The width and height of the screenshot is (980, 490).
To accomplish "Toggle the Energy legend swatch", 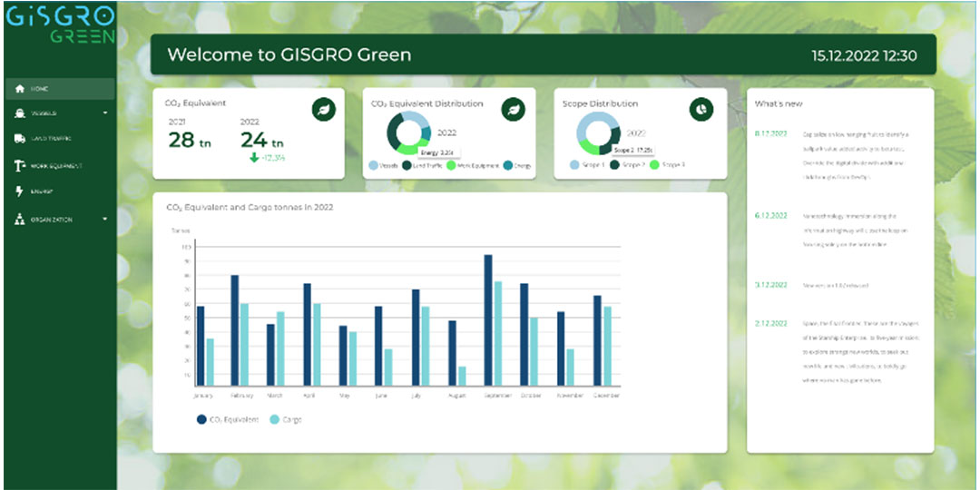I will click(508, 166).
